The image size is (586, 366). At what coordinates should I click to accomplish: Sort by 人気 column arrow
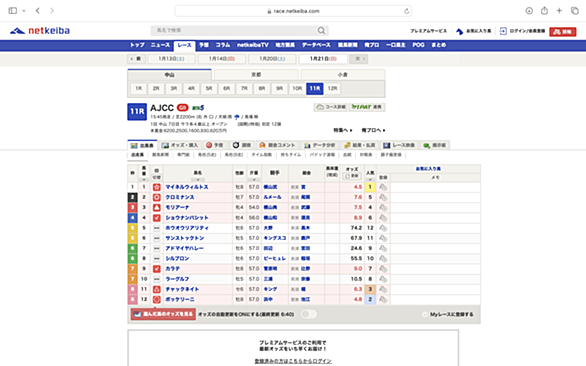click(370, 180)
